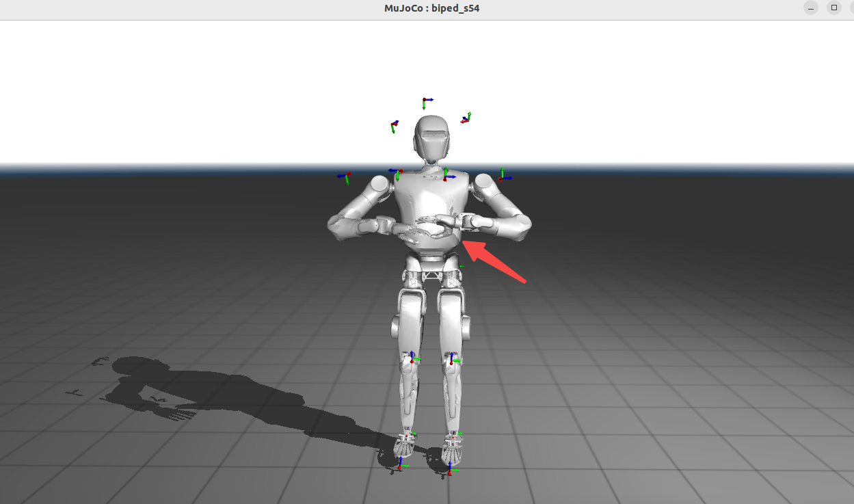The width and height of the screenshot is (854, 504).
Task: Select the axes marker on the robot's upper chest
Action: click(446, 175)
